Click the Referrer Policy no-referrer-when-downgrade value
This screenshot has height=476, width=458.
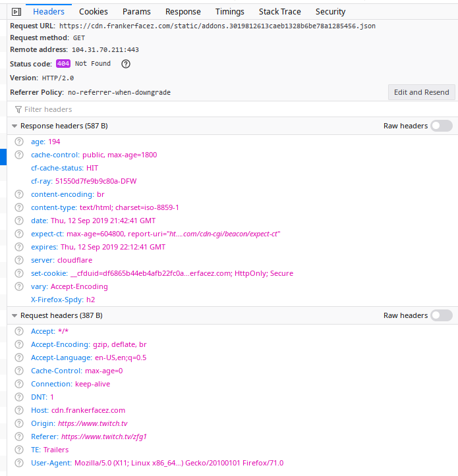pos(119,92)
